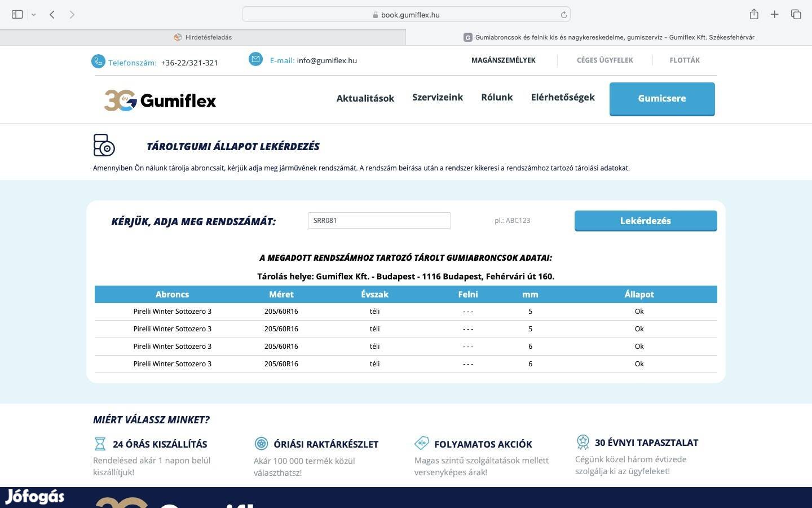Click the Állapot column header
Screen dimensions: 812x508
(x=639, y=294)
